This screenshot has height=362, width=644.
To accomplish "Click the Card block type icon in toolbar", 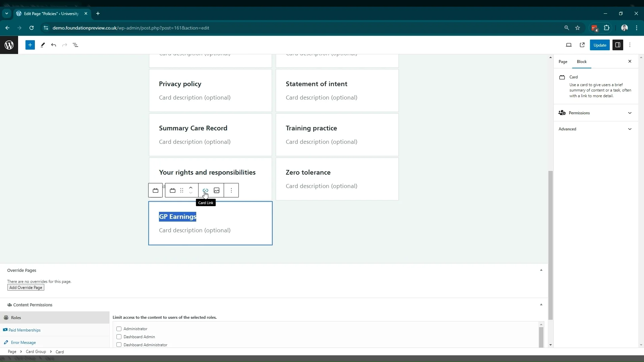I will click(x=172, y=190).
